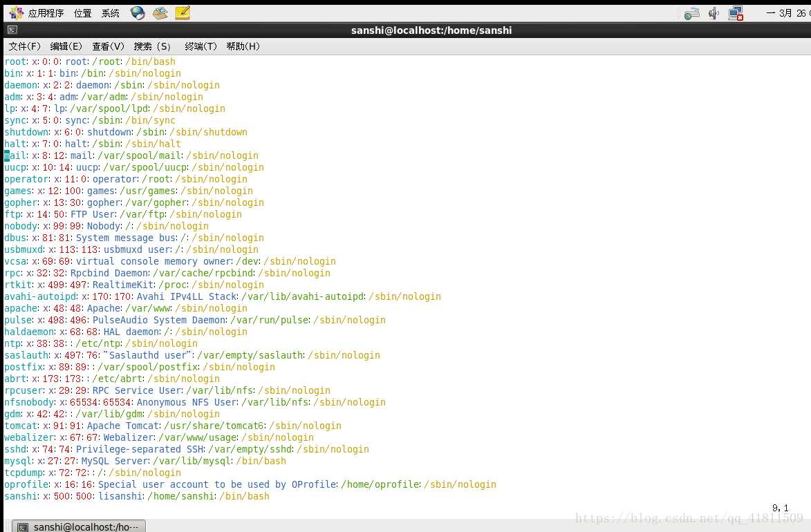The image size is (811, 532).
Task: Open the network disconnected tray icon
Action: pyautogui.click(x=736, y=13)
